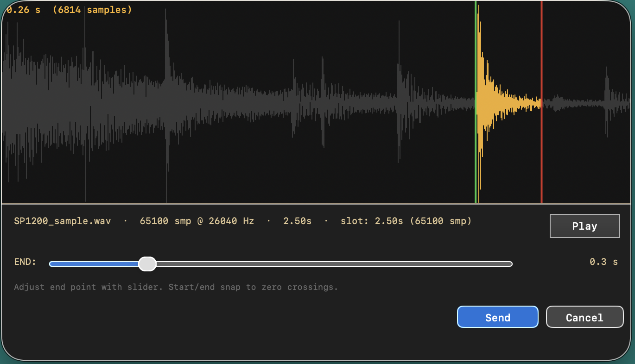Click the green start marker line

pos(476,102)
